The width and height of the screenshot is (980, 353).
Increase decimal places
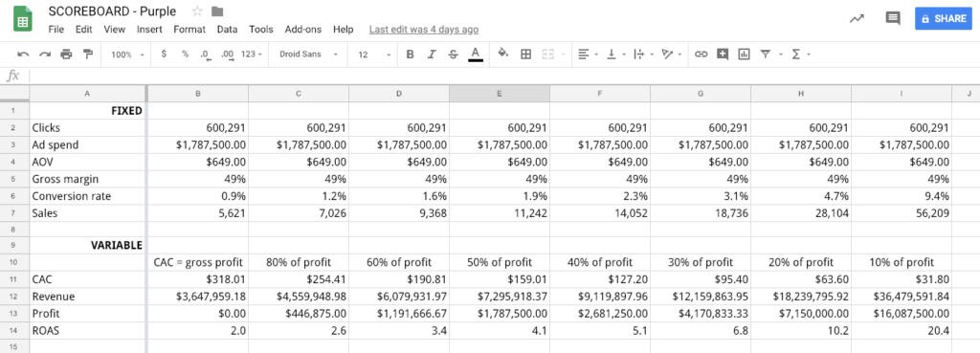228,55
